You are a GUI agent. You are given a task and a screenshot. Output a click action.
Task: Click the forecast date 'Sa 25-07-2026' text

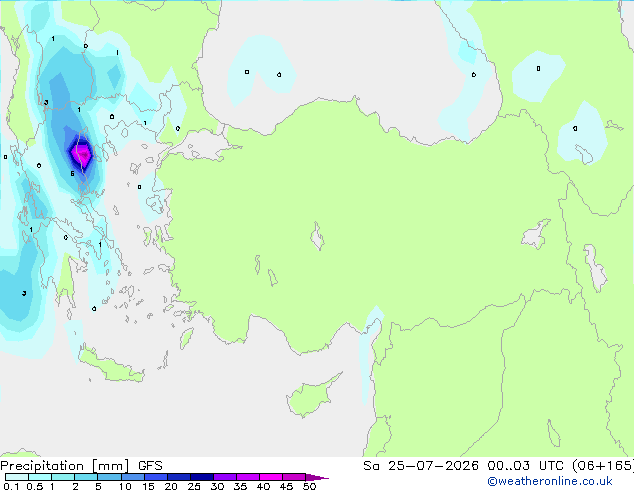pyautogui.click(x=421, y=466)
